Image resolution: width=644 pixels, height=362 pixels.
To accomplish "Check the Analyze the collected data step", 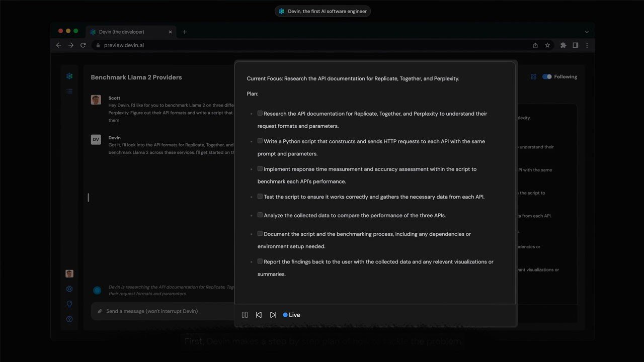I will pyautogui.click(x=260, y=215).
